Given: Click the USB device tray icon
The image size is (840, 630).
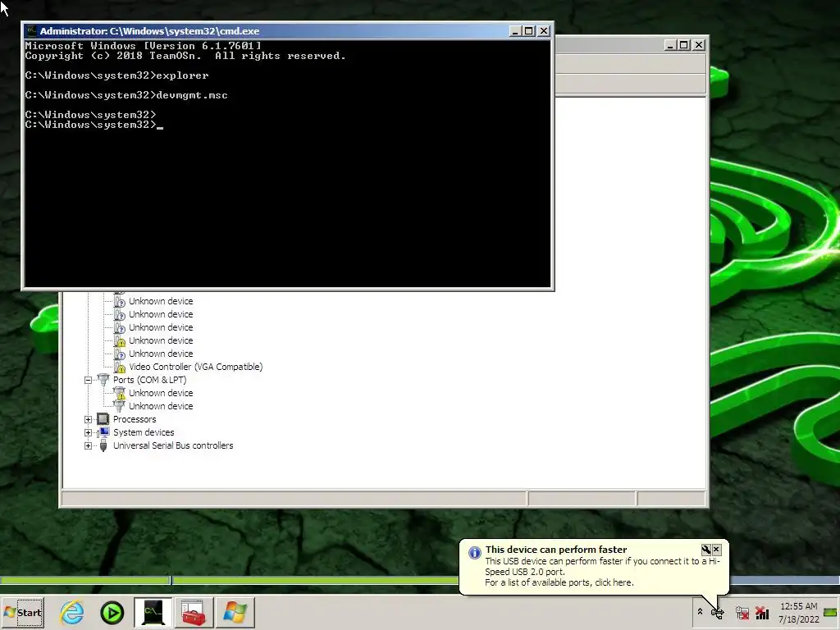Looking at the screenshot, I should point(718,612).
